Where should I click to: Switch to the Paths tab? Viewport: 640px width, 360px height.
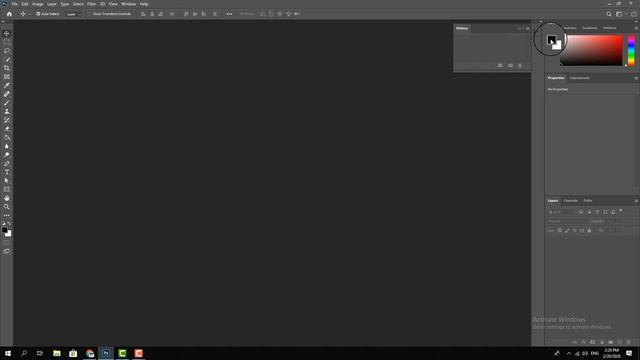(x=587, y=201)
